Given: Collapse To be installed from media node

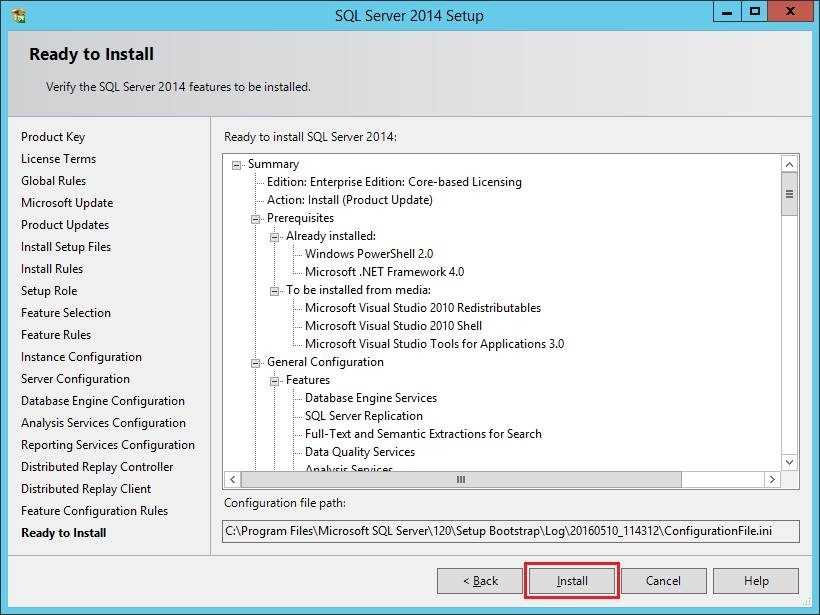Looking at the screenshot, I should pos(274,291).
